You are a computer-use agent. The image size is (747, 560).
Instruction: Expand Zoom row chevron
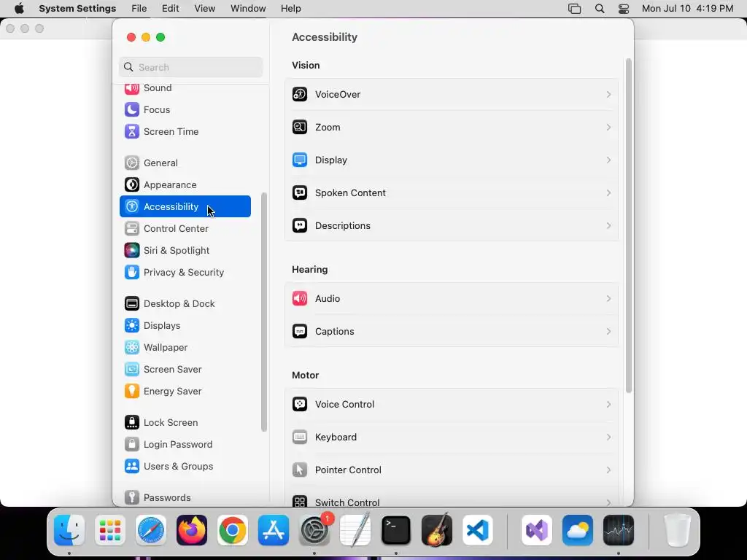point(608,127)
